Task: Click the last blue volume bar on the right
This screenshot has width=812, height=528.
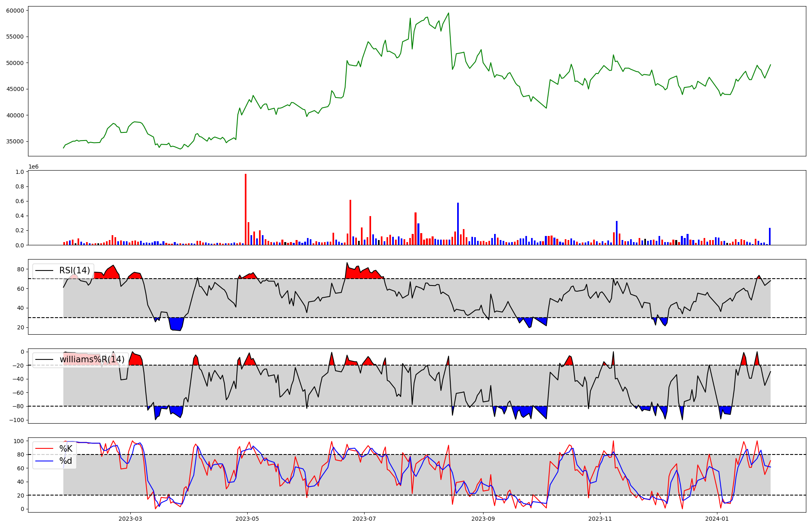Action: (770, 236)
